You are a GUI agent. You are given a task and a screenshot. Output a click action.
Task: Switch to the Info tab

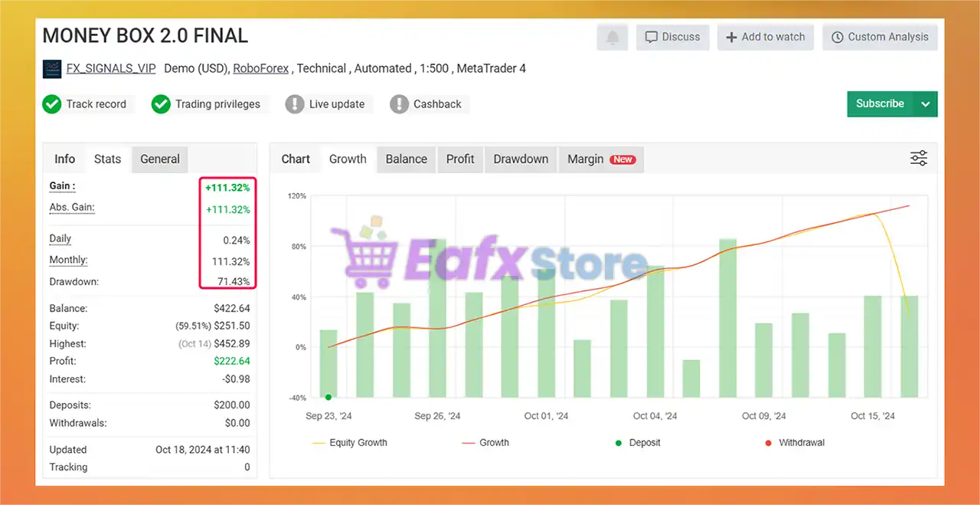(x=65, y=159)
